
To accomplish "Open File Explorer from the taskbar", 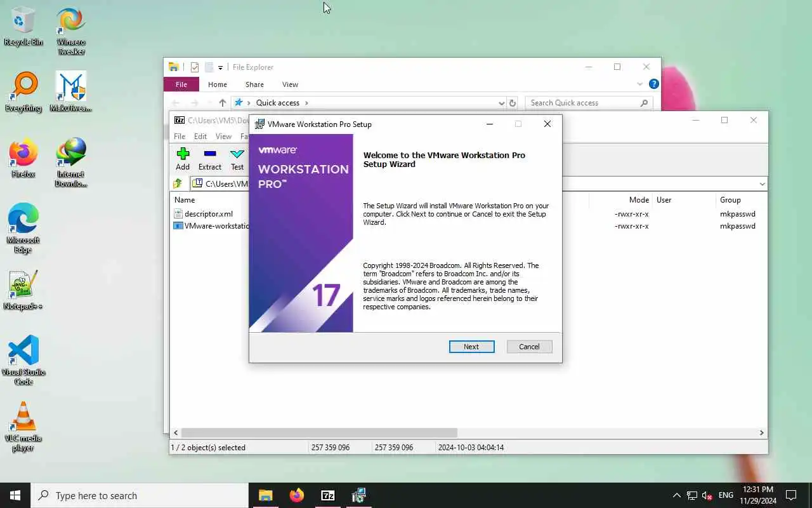I will 266,495.
